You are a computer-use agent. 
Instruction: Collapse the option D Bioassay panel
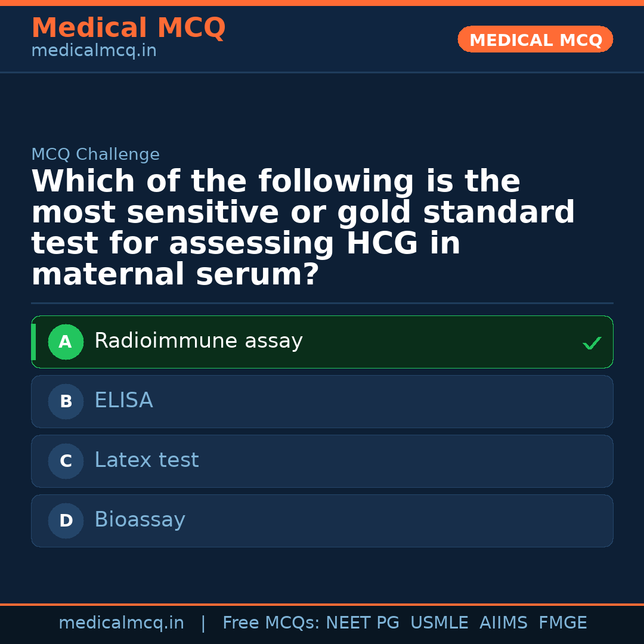tap(322, 521)
